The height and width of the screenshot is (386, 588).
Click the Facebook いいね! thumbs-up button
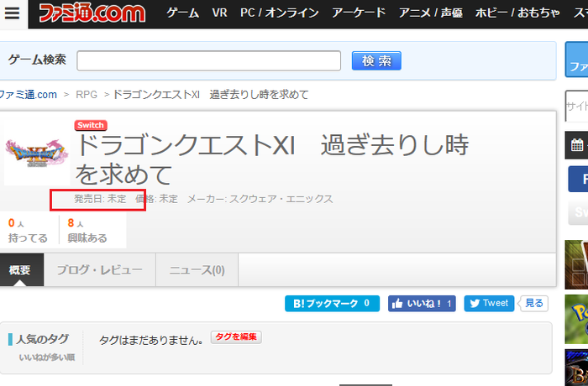(422, 304)
